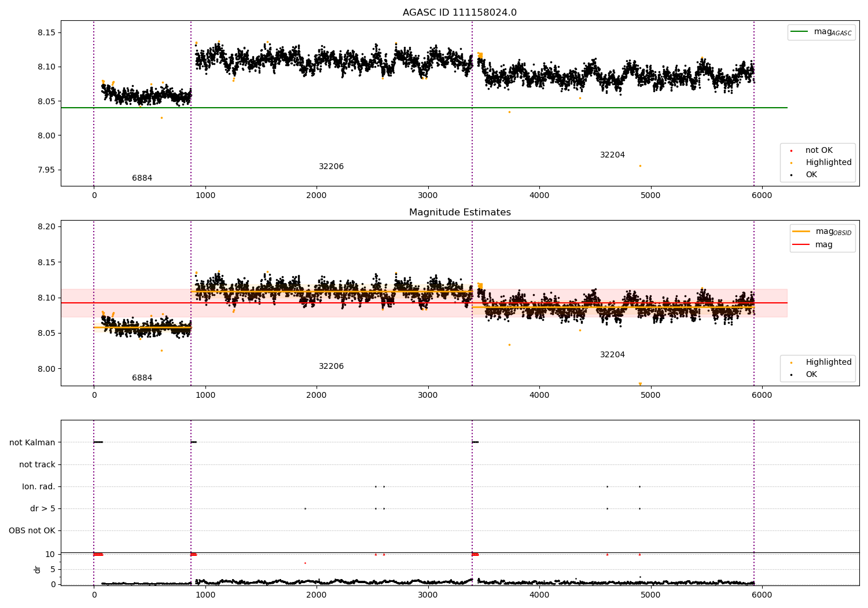Image resolution: width=868 pixels, height=608 pixels.
Task: Click the 8.15 tick label in top plot
Action: pos(46,32)
